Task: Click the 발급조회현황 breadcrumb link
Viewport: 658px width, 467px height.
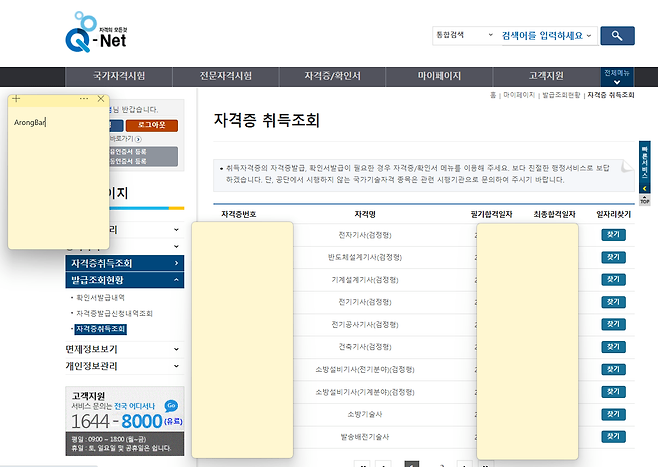Action: click(561, 95)
